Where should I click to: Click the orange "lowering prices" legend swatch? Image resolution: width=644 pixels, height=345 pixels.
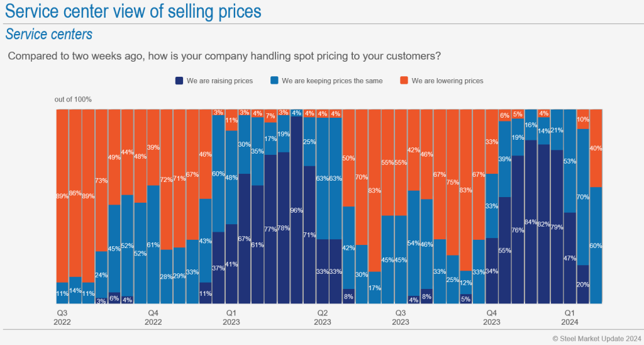click(405, 81)
